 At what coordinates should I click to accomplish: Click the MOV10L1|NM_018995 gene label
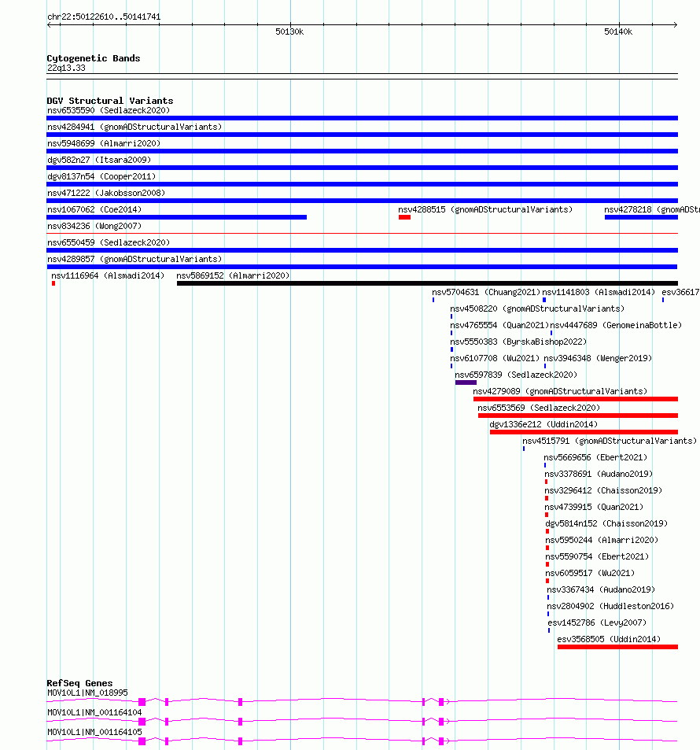[x=87, y=693]
